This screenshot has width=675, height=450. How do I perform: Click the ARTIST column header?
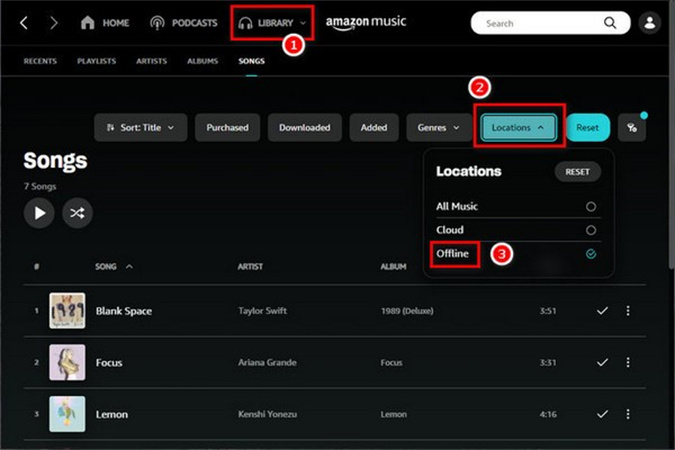pyautogui.click(x=250, y=267)
